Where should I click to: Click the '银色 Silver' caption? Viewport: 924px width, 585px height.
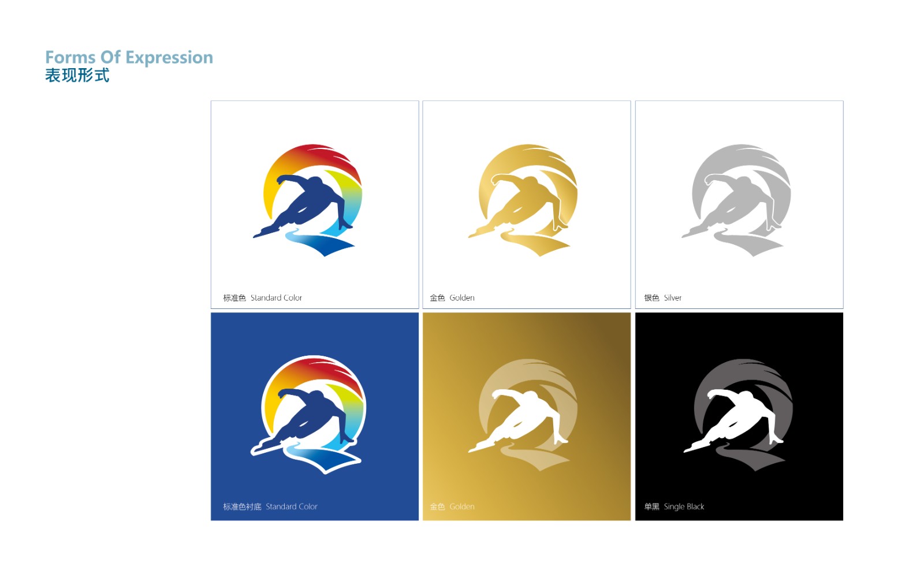(663, 298)
